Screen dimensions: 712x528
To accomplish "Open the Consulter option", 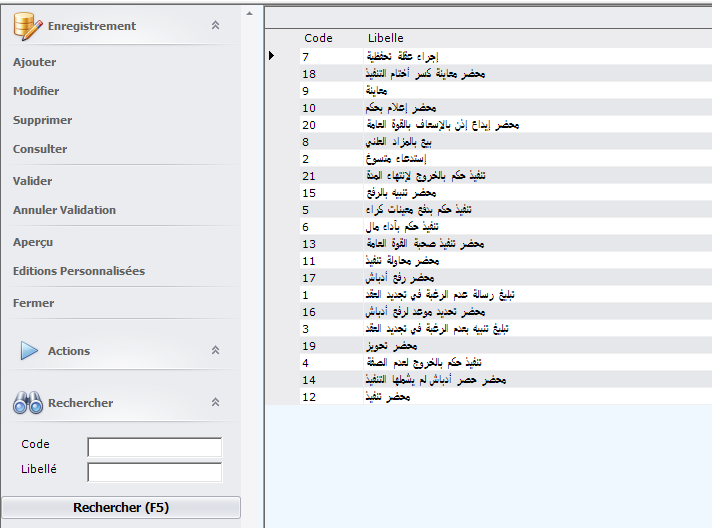I will point(40,149).
